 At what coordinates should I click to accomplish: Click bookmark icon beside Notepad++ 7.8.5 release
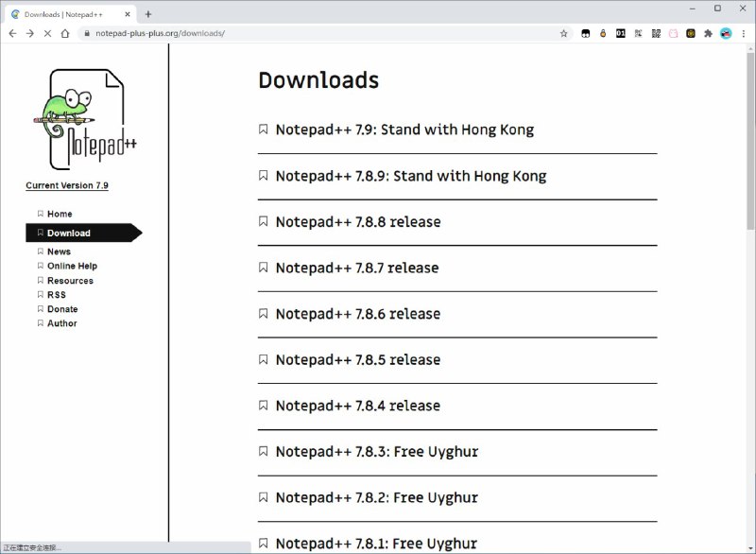[264, 359]
